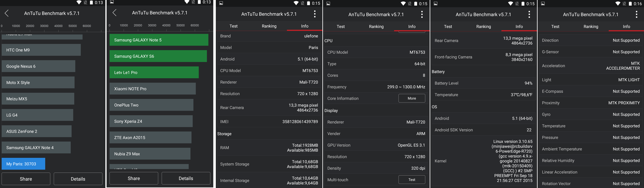Select HTC One M9 ranking bar

41,50
